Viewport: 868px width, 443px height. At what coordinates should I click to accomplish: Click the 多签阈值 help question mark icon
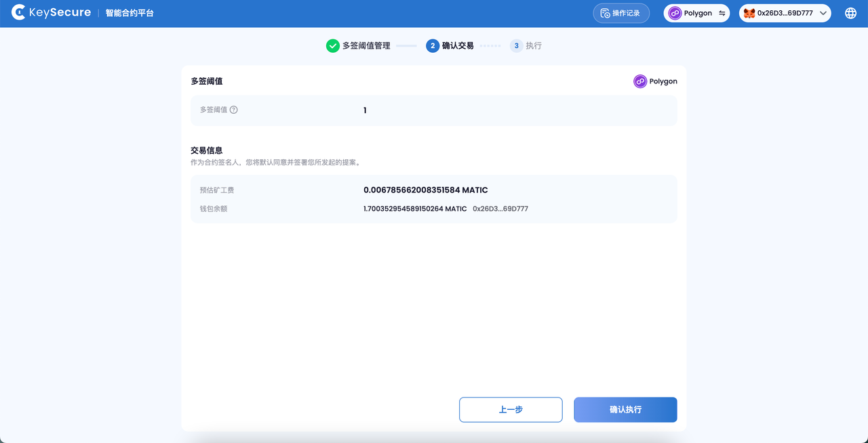(234, 110)
